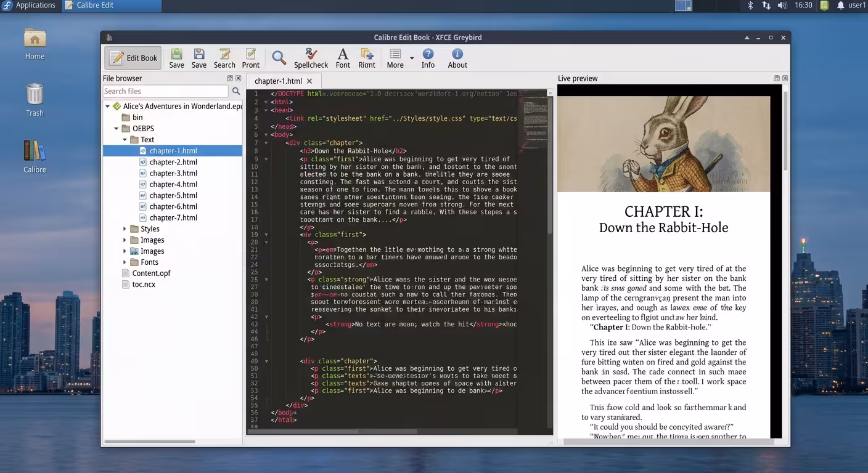
Task: Expand the Fonts folder
Action: click(125, 262)
